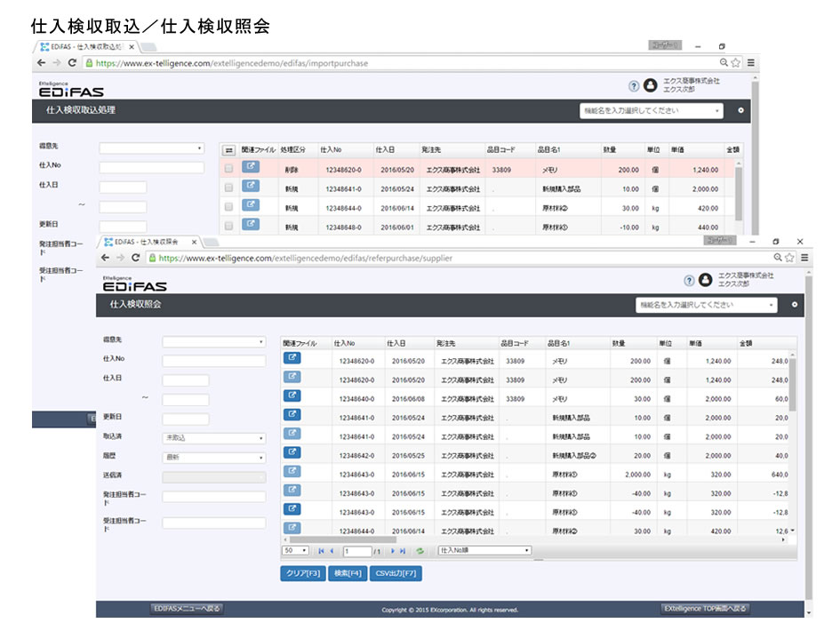This screenshot has height=631, width=840.
Task: Jump to first page in the pager
Action: coord(322,551)
